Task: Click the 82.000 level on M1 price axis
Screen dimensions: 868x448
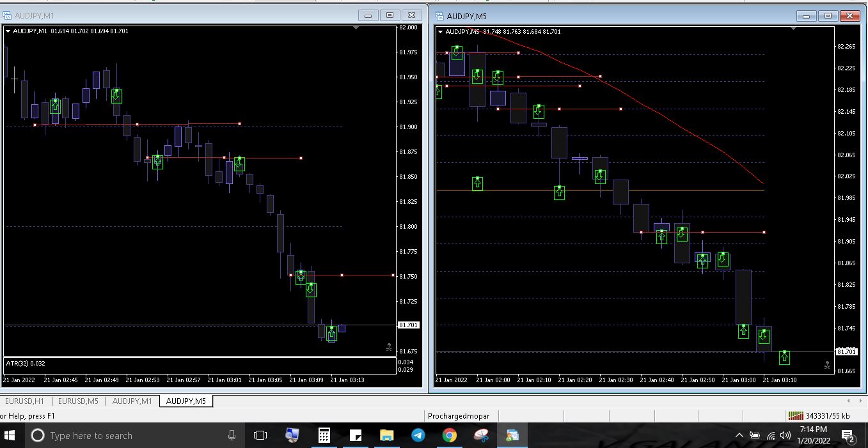Action: (x=408, y=27)
